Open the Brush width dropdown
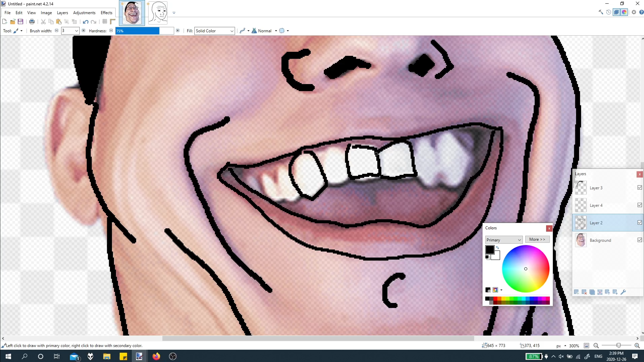Viewport: 644px width, 362px height. [x=76, y=31]
